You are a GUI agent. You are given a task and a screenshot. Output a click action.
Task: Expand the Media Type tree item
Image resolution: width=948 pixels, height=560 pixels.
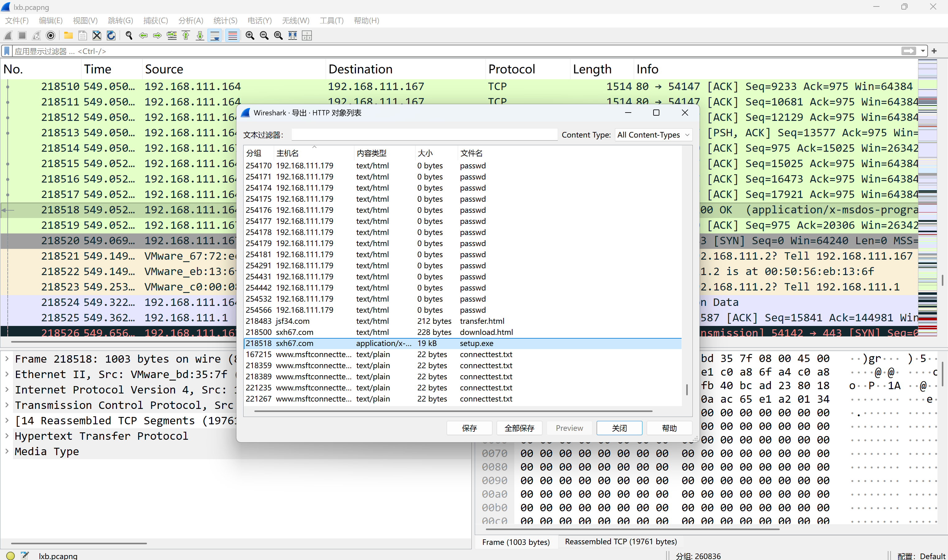(x=7, y=451)
